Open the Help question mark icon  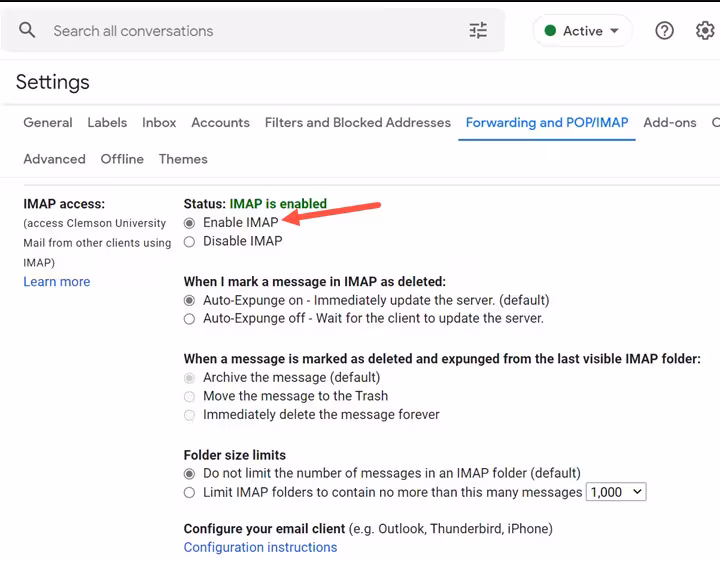coord(664,31)
